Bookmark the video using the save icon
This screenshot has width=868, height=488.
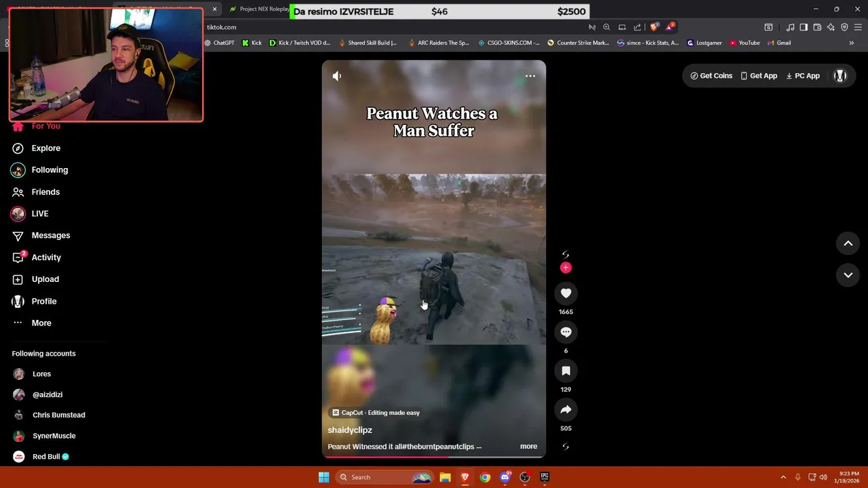coord(566,371)
